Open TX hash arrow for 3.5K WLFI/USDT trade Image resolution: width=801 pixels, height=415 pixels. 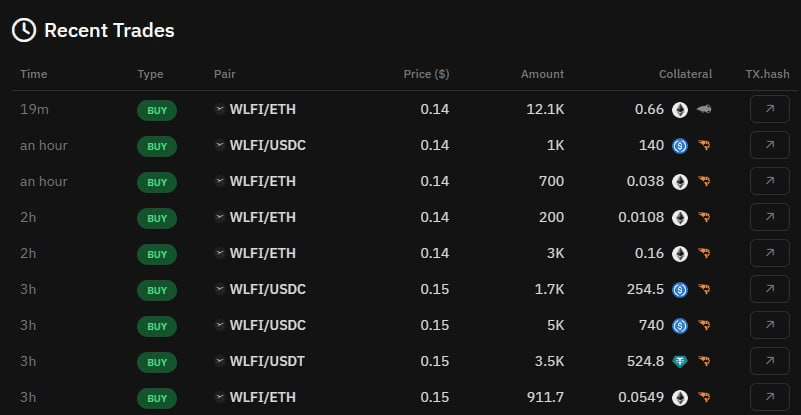pos(769,361)
